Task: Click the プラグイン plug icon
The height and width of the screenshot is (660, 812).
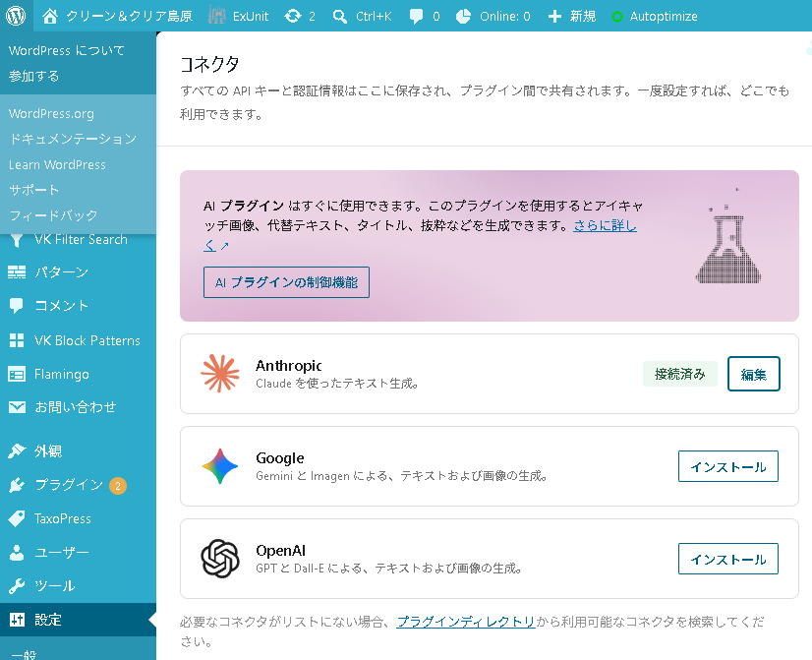Action: click(17, 485)
